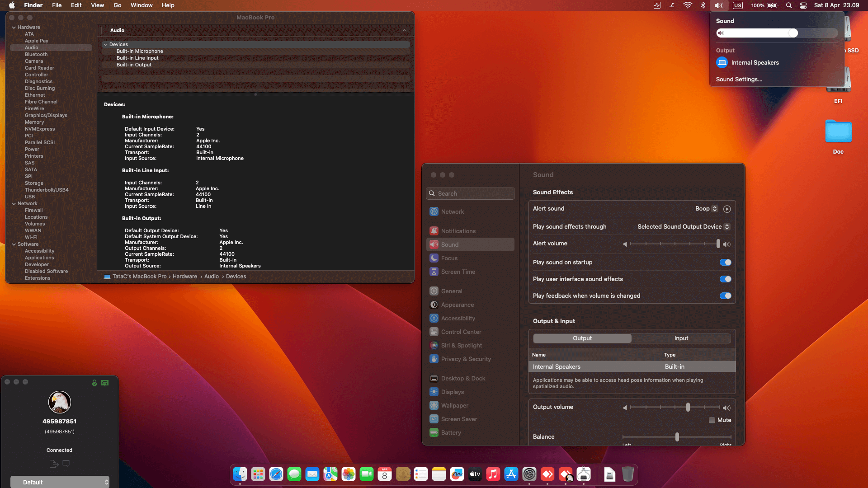Open Network in the System Settings sidebar
Viewport: 868px width, 488px height.
[x=470, y=211]
